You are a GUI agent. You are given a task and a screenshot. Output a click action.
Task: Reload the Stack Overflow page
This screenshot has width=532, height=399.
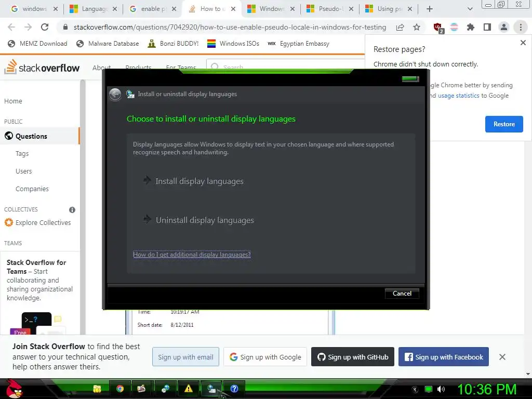pos(45,27)
